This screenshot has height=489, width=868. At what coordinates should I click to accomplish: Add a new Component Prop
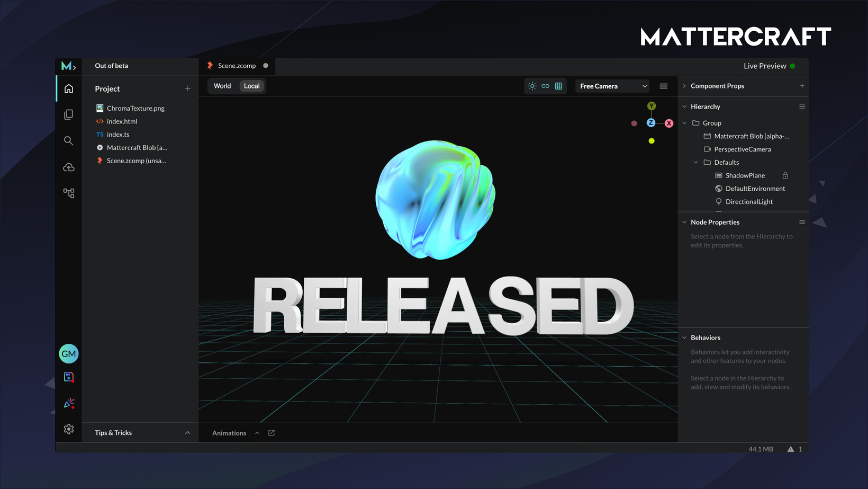[802, 86]
